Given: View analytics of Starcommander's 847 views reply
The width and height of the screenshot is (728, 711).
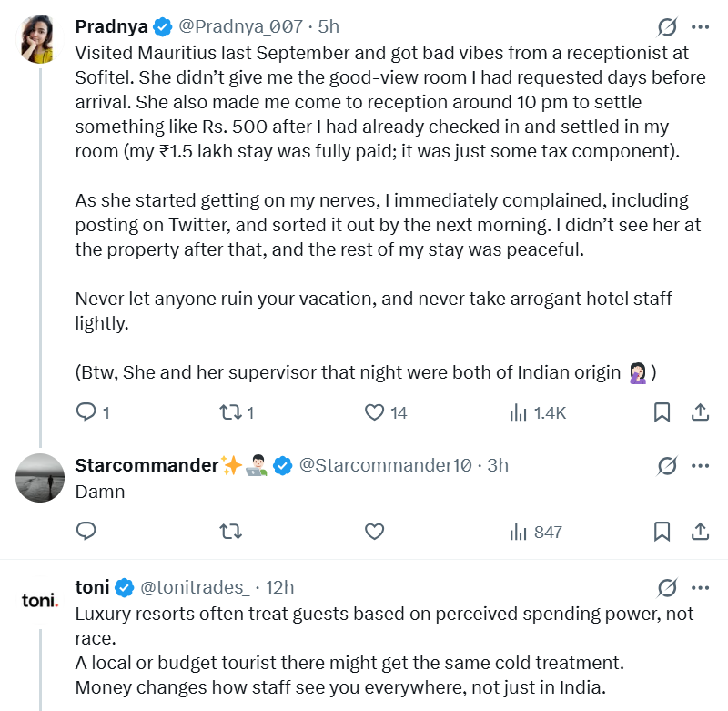Looking at the screenshot, I should tap(520, 531).
